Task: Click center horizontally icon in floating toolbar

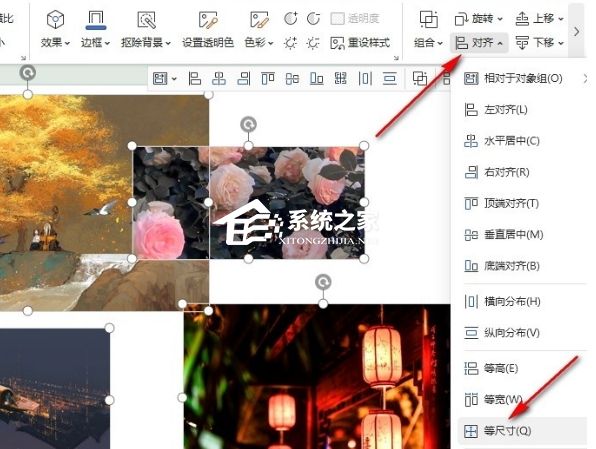Action: coord(219,79)
